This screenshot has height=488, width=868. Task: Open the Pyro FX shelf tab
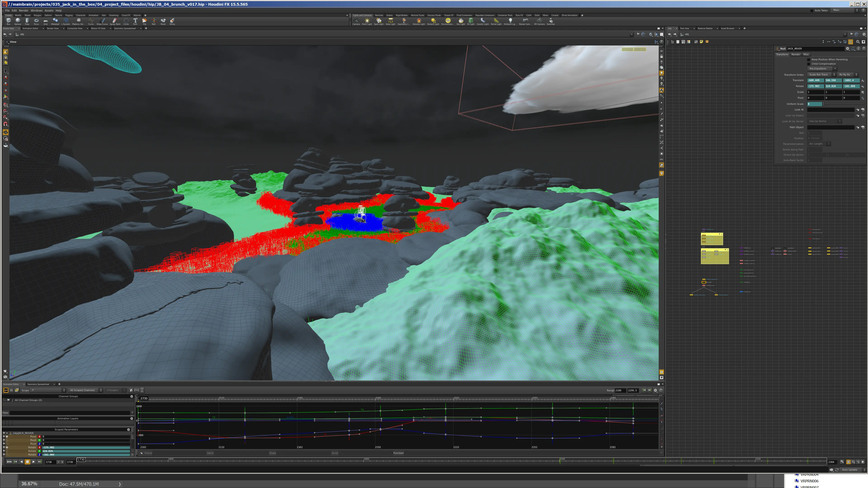click(x=519, y=15)
